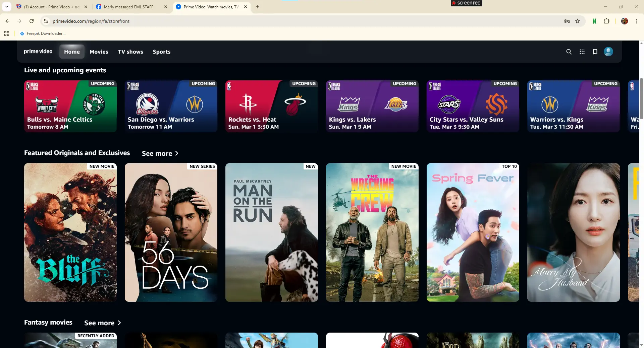Screen dimensions: 644x348
Task: Reload the page with the refresh icon
Action: click(32, 21)
